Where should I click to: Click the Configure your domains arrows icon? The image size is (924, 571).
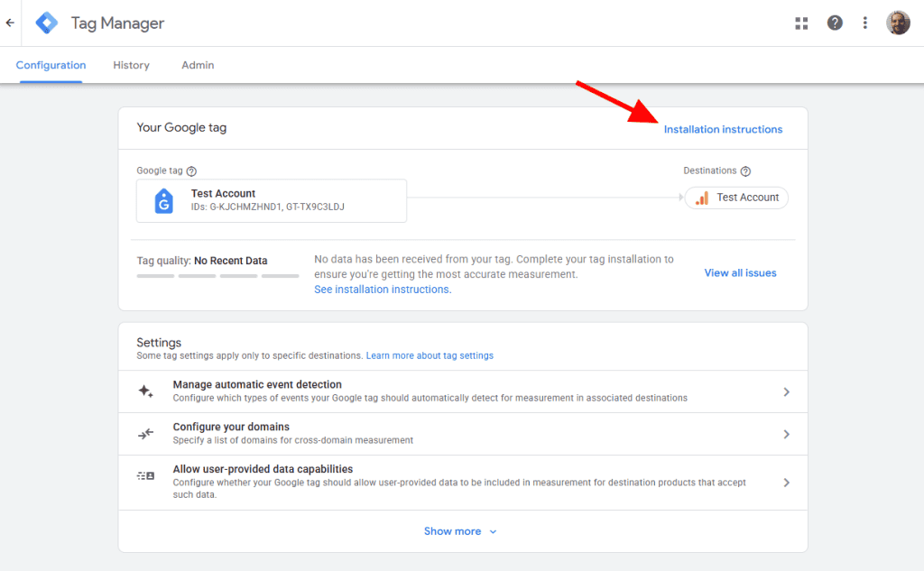[145, 434]
